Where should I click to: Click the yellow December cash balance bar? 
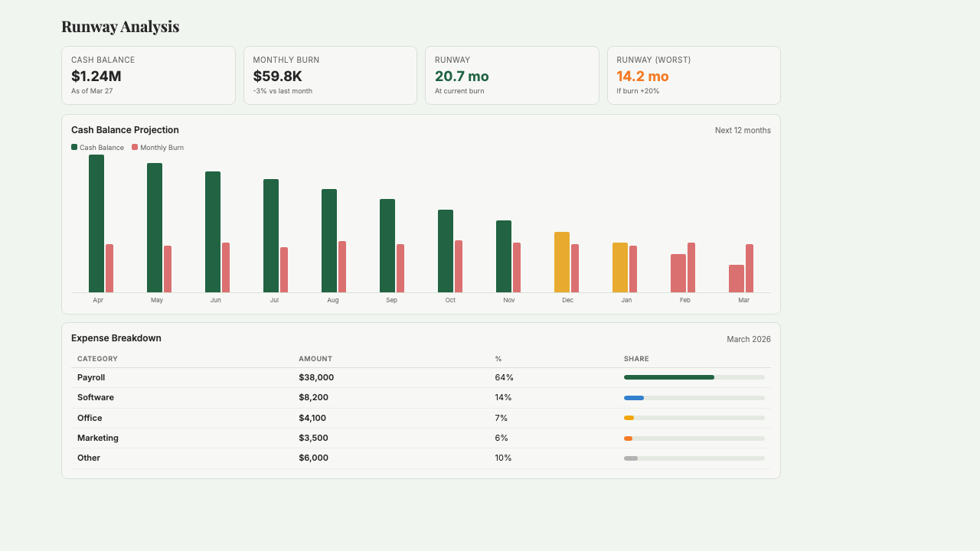coord(562,262)
